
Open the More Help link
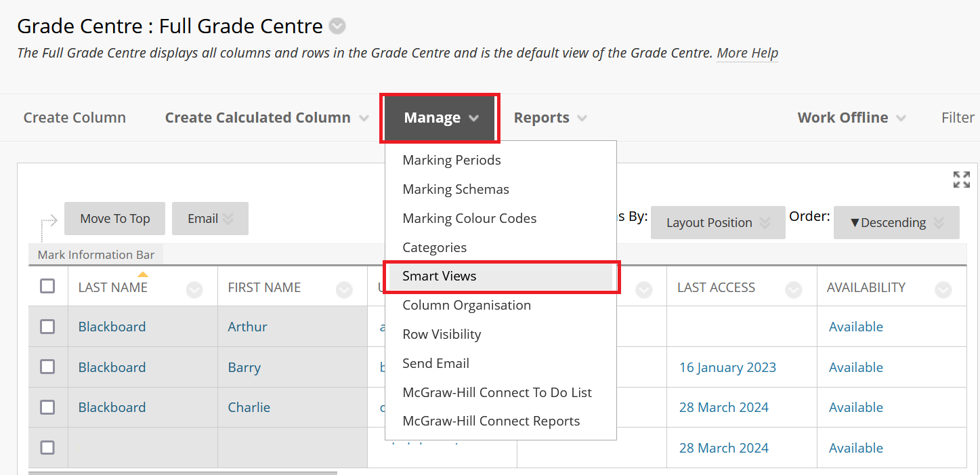(x=747, y=53)
